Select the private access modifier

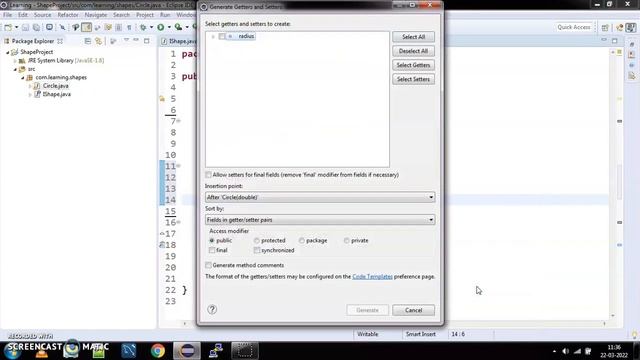[x=347, y=241]
